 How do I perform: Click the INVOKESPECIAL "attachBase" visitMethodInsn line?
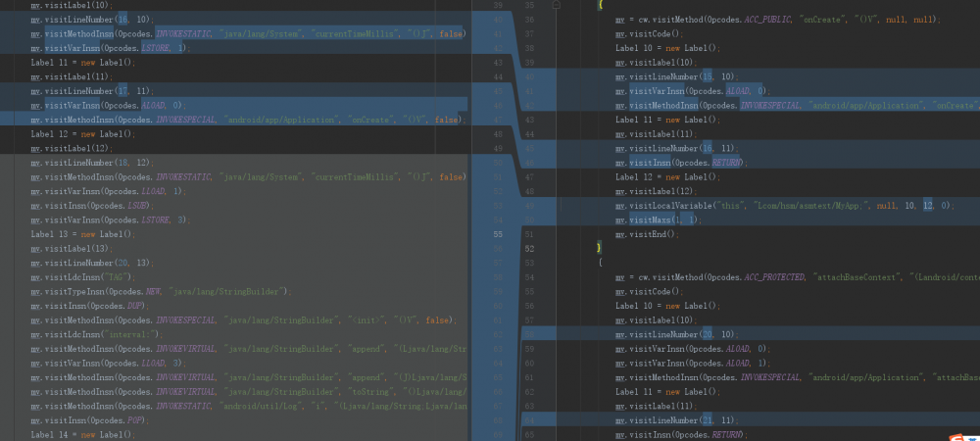coord(798,377)
